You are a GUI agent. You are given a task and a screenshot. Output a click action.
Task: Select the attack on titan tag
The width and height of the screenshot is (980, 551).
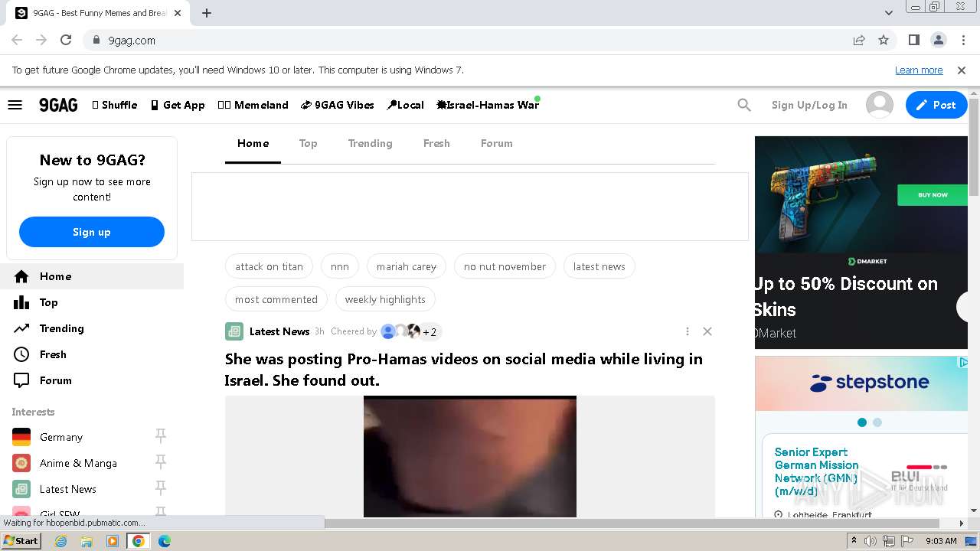(x=269, y=266)
